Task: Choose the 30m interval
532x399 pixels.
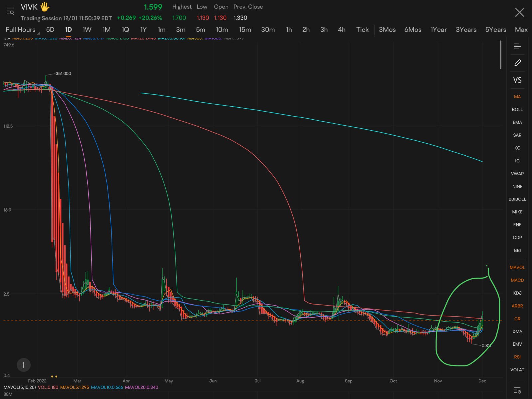Action: coord(268,30)
